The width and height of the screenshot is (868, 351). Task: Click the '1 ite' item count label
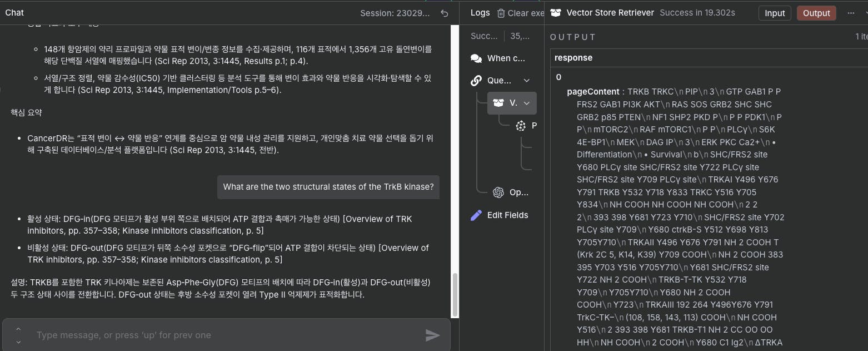click(861, 37)
